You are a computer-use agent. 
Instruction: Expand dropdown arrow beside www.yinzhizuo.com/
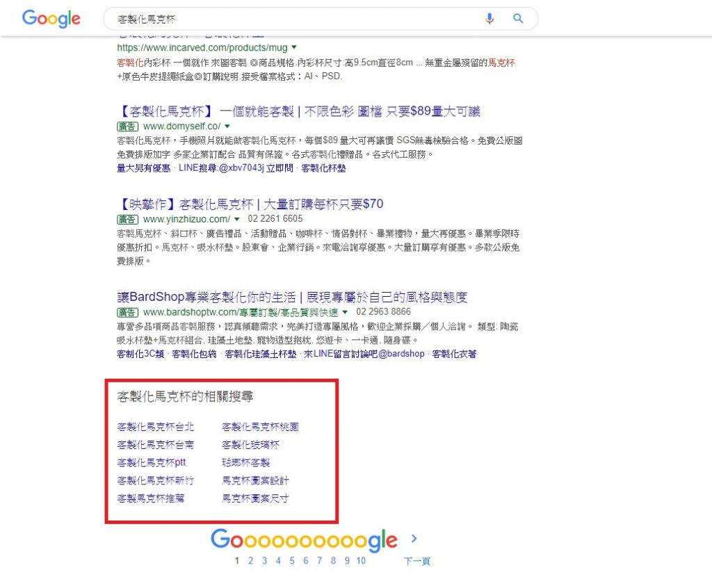click(x=237, y=220)
